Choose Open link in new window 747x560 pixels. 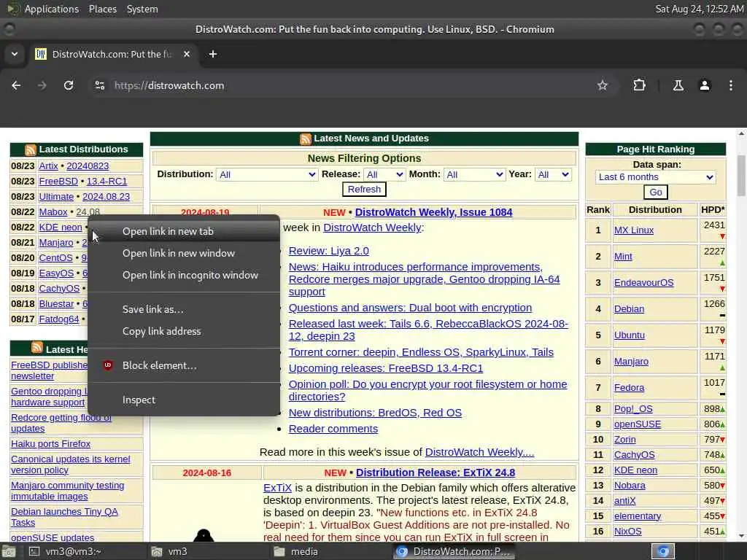(x=184, y=253)
